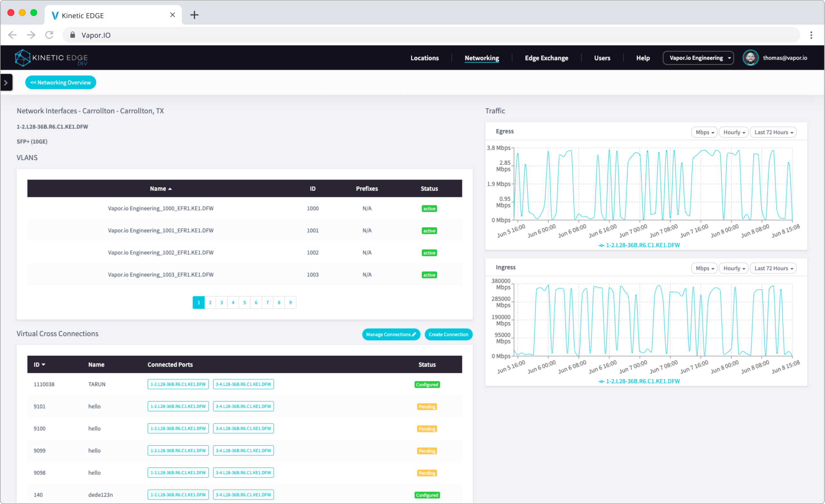Viewport: 825px width, 504px height.
Task: Click TARUN row port 3-4.L28-36B.R6.C1.KE1.DFW
Action: pyautogui.click(x=243, y=384)
